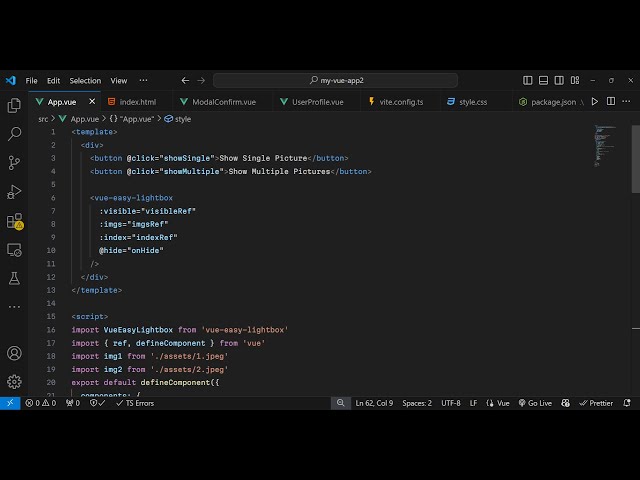The width and height of the screenshot is (640, 480).
Task: Click the Go Live button
Action: (535, 403)
